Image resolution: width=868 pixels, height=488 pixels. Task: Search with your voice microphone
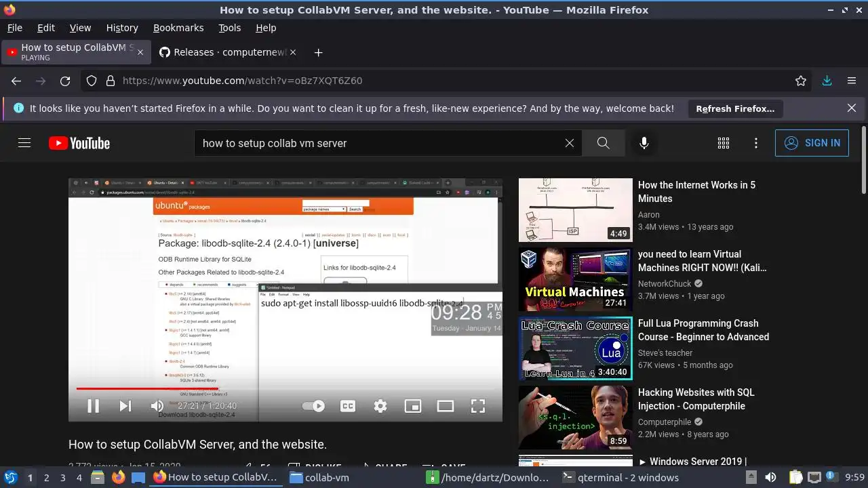pyautogui.click(x=644, y=143)
